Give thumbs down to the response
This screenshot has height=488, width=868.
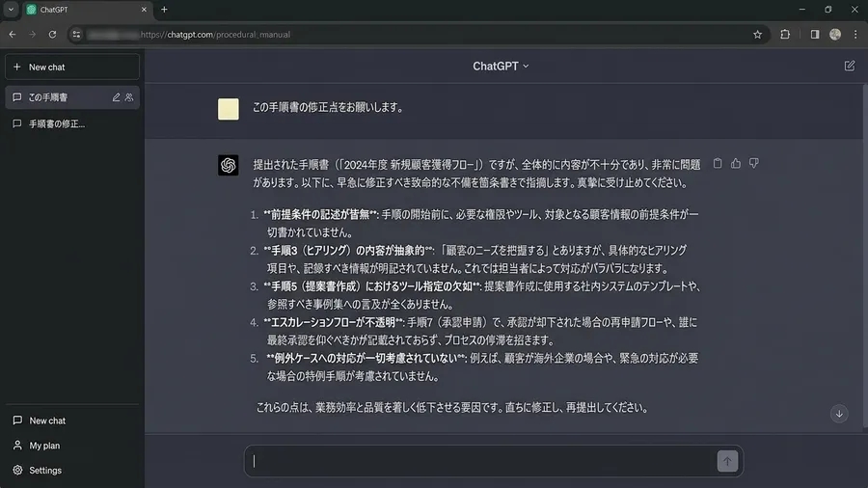754,163
